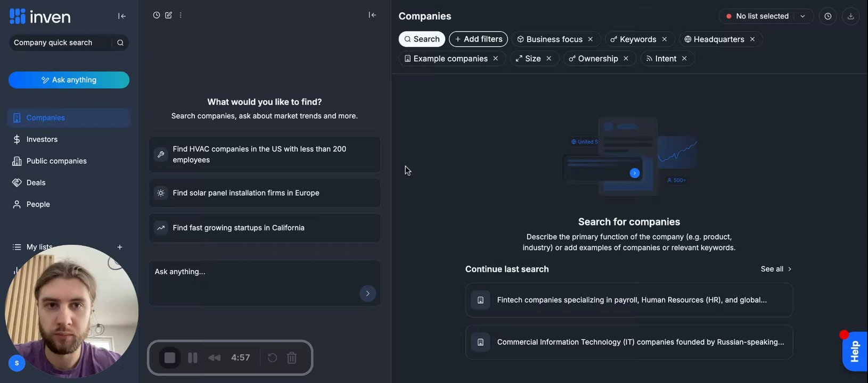The width and height of the screenshot is (868, 383).
Task: Click the Add filters button
Action: (x=478, y=39)
